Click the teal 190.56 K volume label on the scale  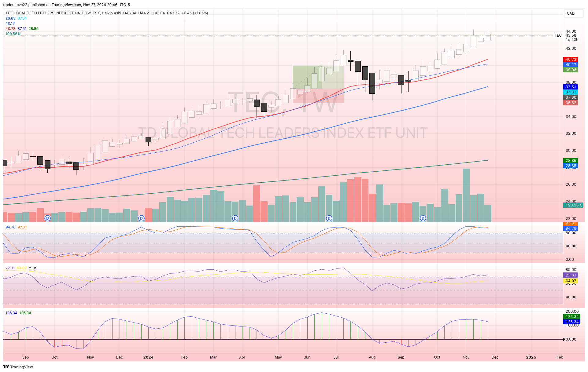coord(573,205)
